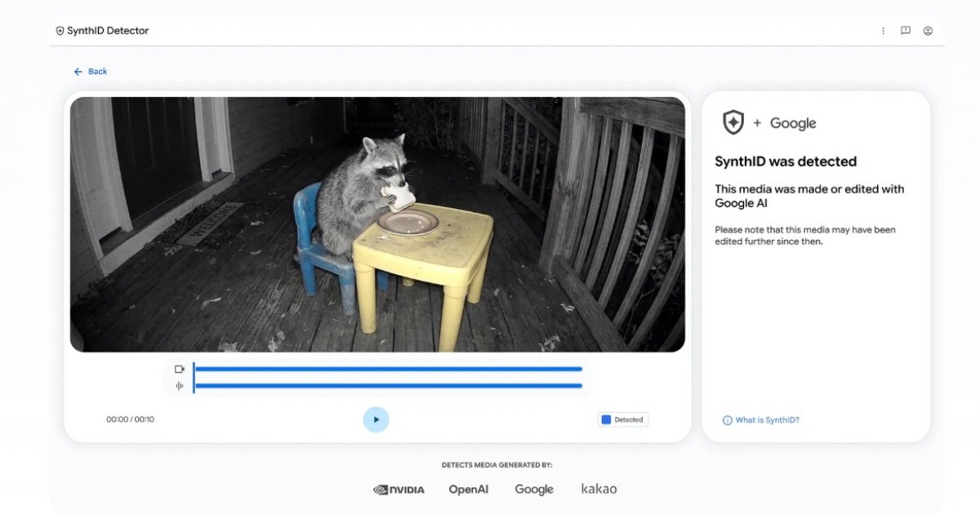Click the kakao logo
980x514 pixels.
pos(599,489)
